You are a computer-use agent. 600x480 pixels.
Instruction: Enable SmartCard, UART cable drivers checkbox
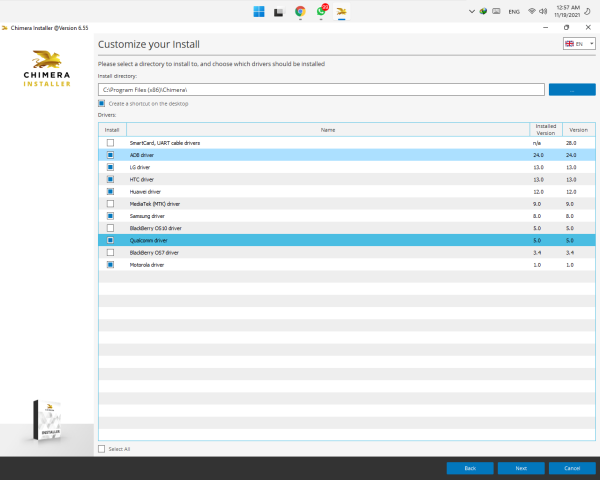(x=110, y=143)
